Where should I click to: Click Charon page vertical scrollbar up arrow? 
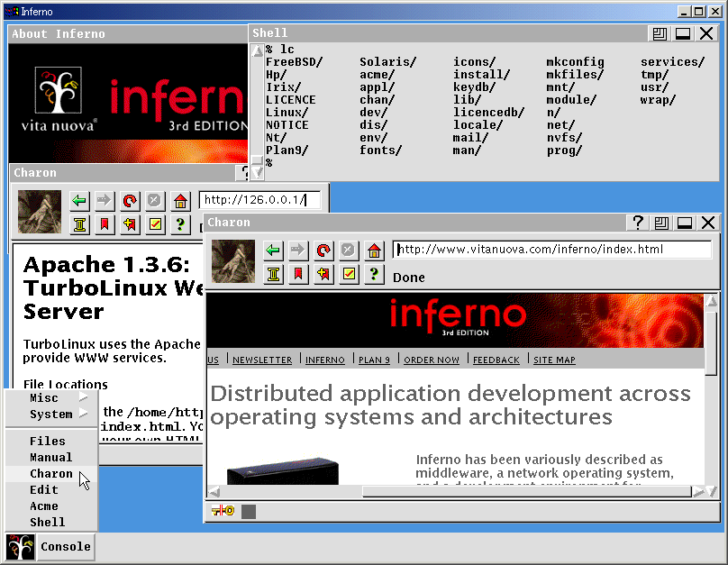(712, 301)
